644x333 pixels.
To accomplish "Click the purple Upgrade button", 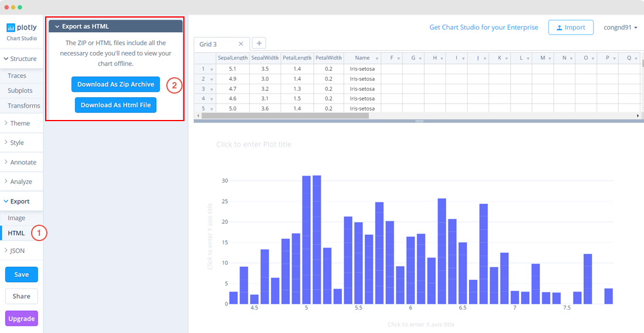I will [x=21, y=318].
